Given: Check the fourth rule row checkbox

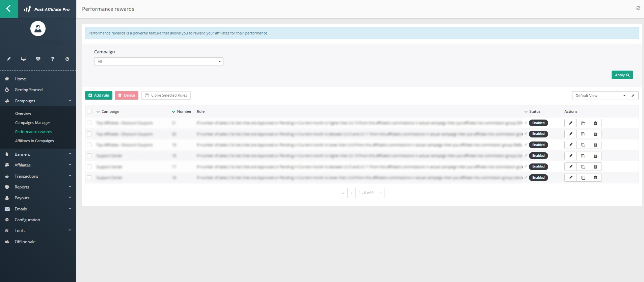Looking at the screenshot, I should [89, 156].
